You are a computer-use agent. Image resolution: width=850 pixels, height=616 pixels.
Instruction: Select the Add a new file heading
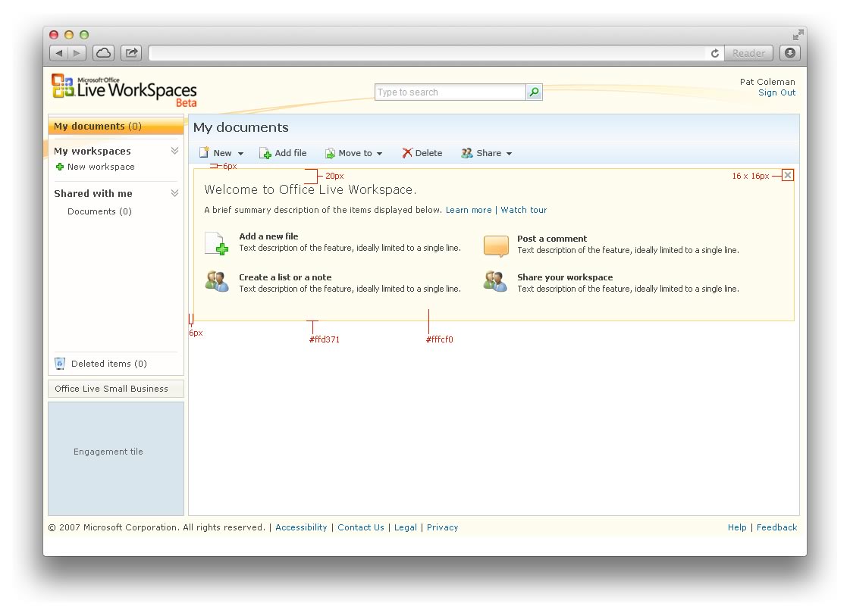[269, 236]
